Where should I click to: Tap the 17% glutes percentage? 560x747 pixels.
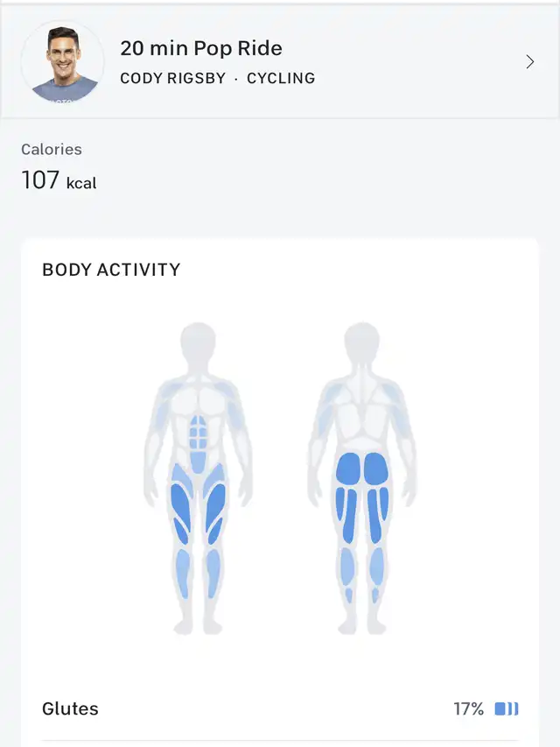(x=469, y=708)
